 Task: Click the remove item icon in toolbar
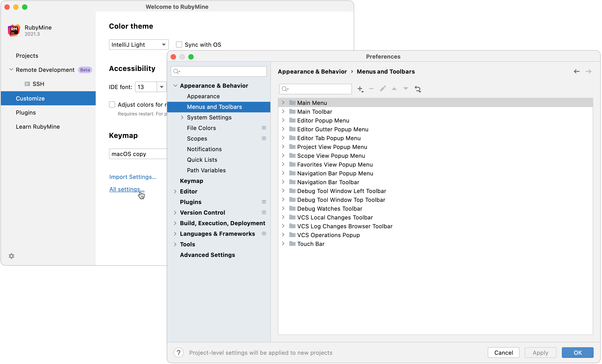point(371,89)
